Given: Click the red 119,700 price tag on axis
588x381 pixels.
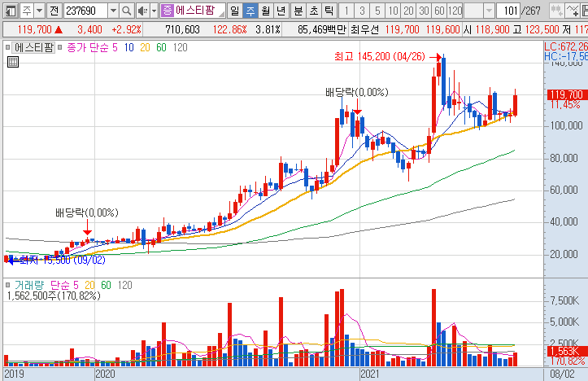Looking at the screenshot, I should click(x=566, y=94).
